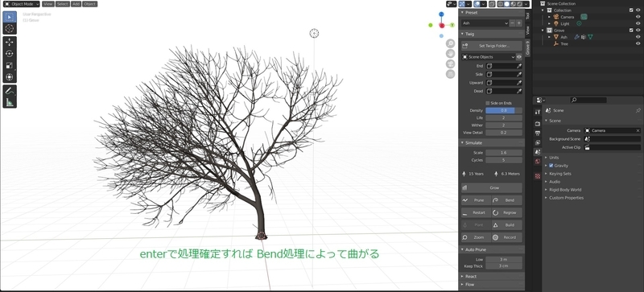Select solid viewport shading
Screen dimensions: 644x292
(x=507, y=4)
